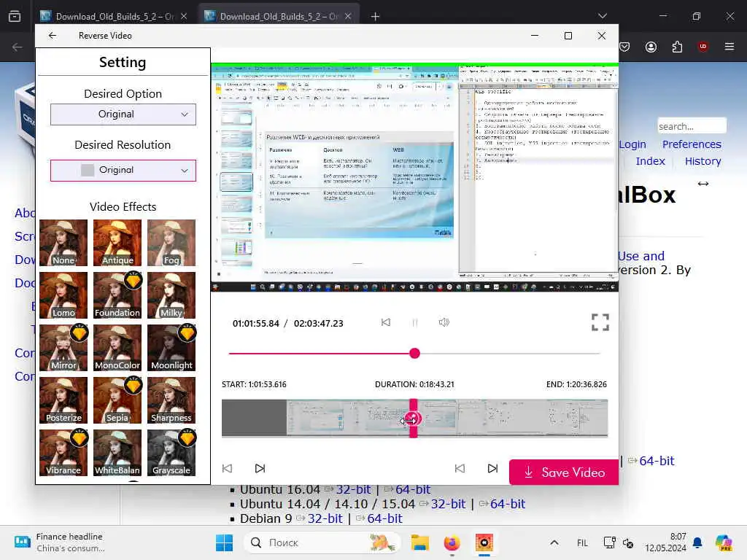Click the playback progress slider handle
This screenshot has height=560, width=747.
click(x=414, y=354)
